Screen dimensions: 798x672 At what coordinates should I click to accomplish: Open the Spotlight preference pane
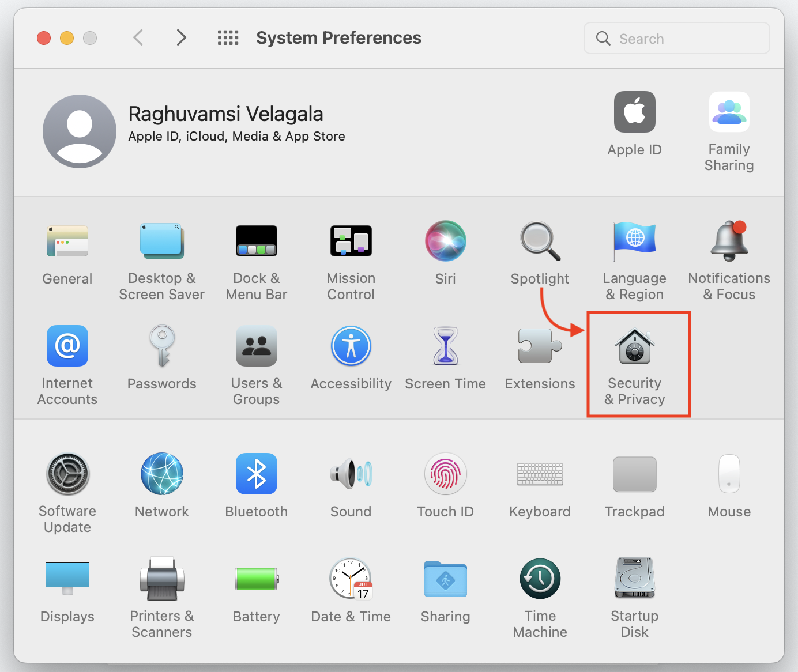(540, 254)
